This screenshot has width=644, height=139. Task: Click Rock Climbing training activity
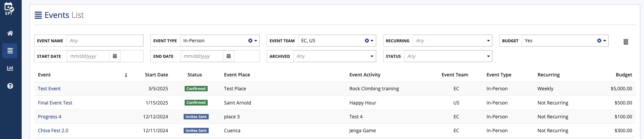pos(374,89)
